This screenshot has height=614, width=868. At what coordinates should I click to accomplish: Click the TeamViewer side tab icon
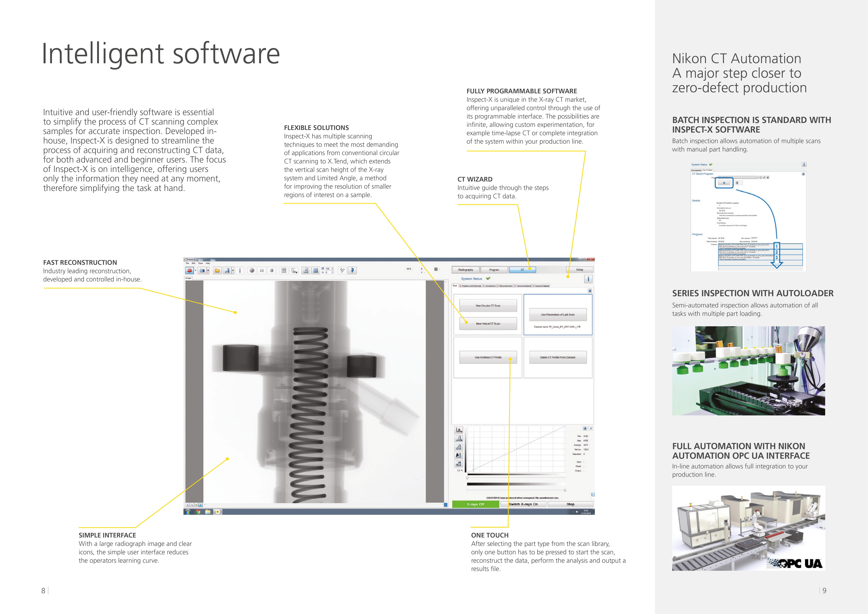click(593, 495)
